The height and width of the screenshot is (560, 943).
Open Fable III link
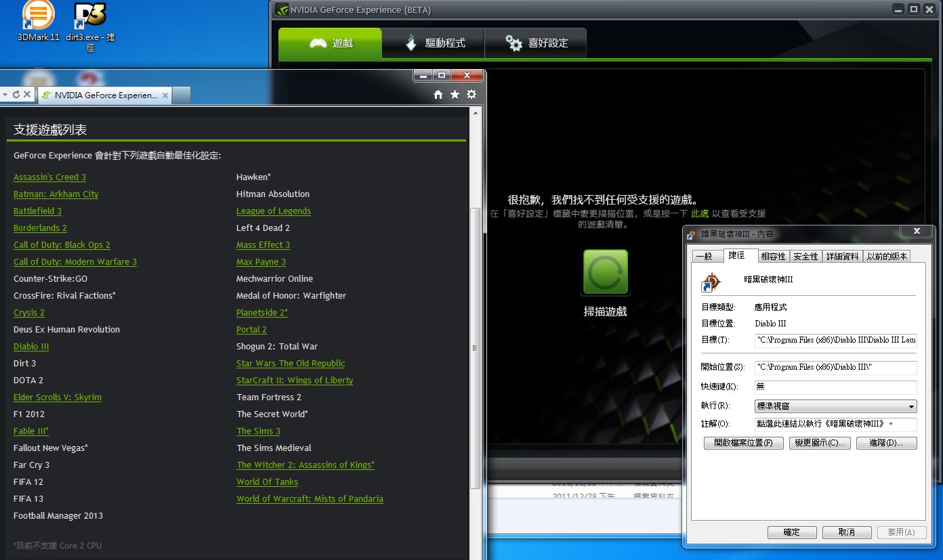tap(31, 431)
